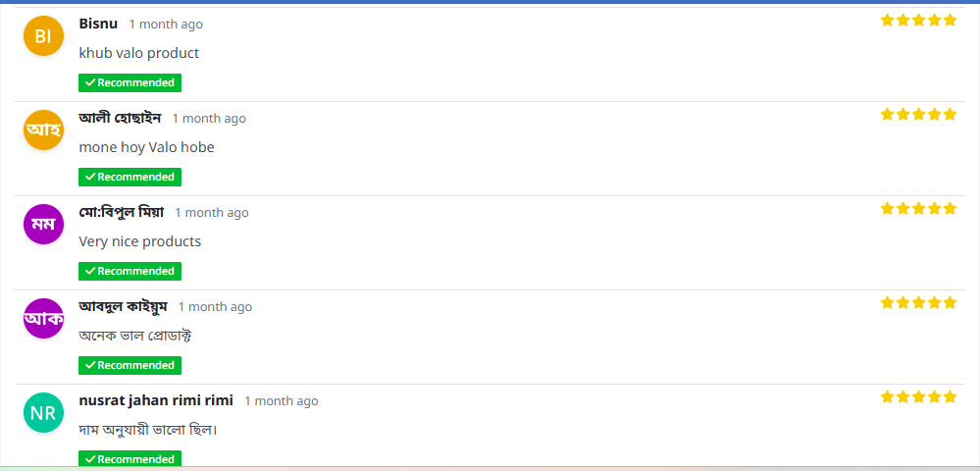Viewport: 980px width, 471px height.
Task: Click the purple avatar of আবদুল কাইয়ুম
Action: coord(42,319)
